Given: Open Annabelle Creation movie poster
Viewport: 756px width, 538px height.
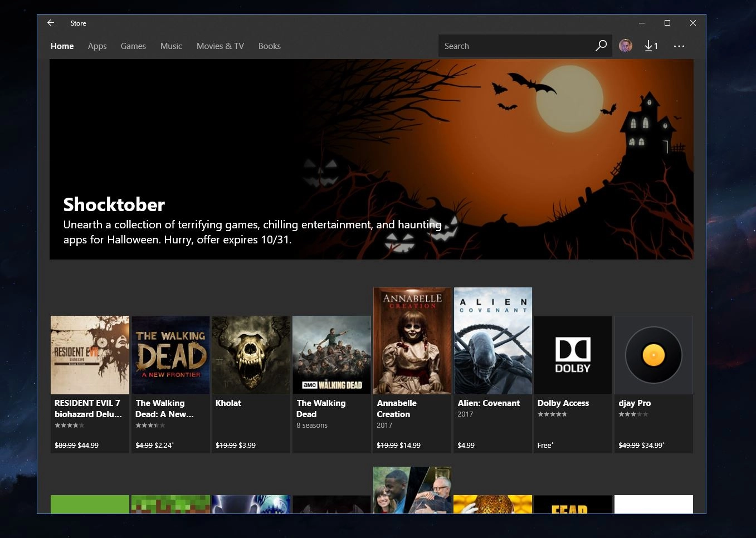Looking at the screenshot, I should click(412, 341).
